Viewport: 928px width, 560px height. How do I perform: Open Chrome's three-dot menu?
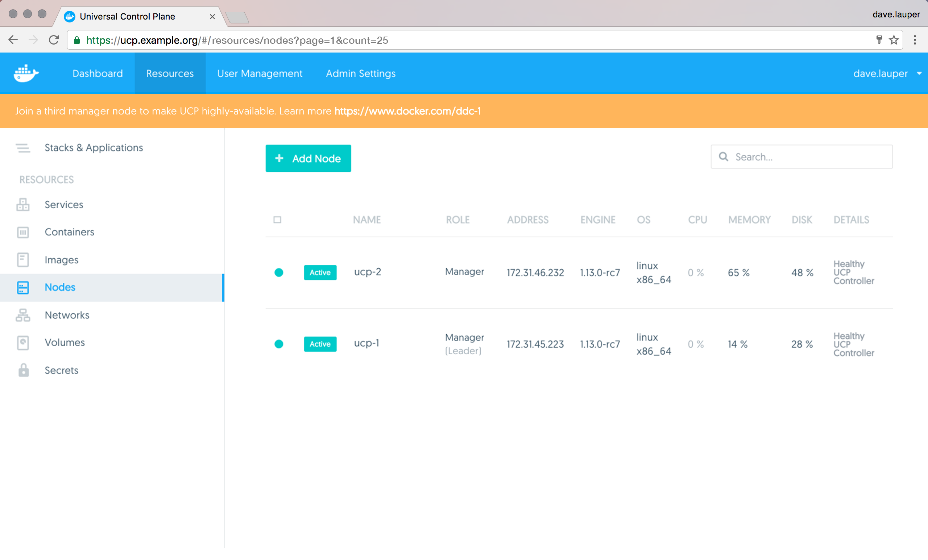point(915,40)
